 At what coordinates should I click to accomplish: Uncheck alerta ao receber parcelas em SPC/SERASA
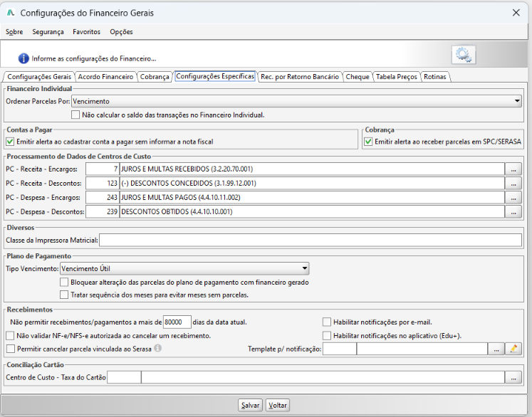368,142
